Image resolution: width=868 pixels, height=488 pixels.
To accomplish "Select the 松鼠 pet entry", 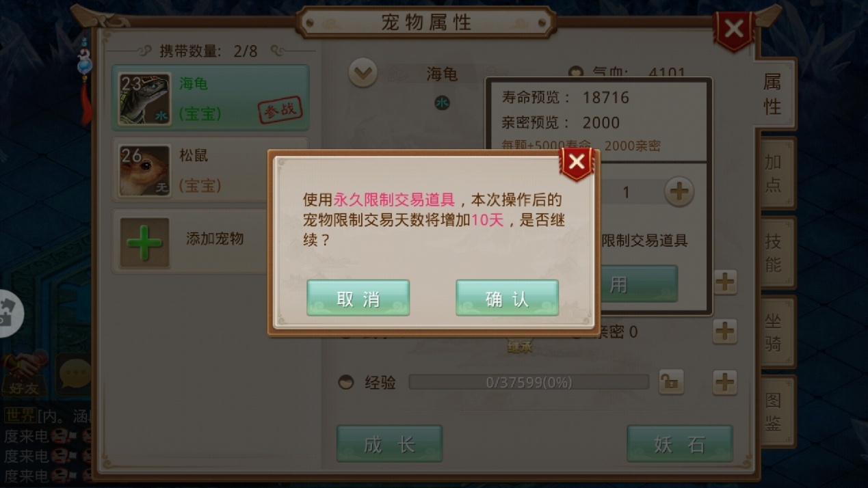I will tap(211, 170).
